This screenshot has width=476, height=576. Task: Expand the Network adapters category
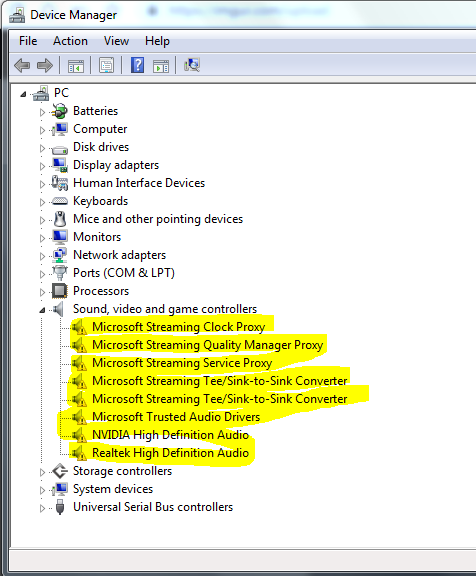point(42,256)
